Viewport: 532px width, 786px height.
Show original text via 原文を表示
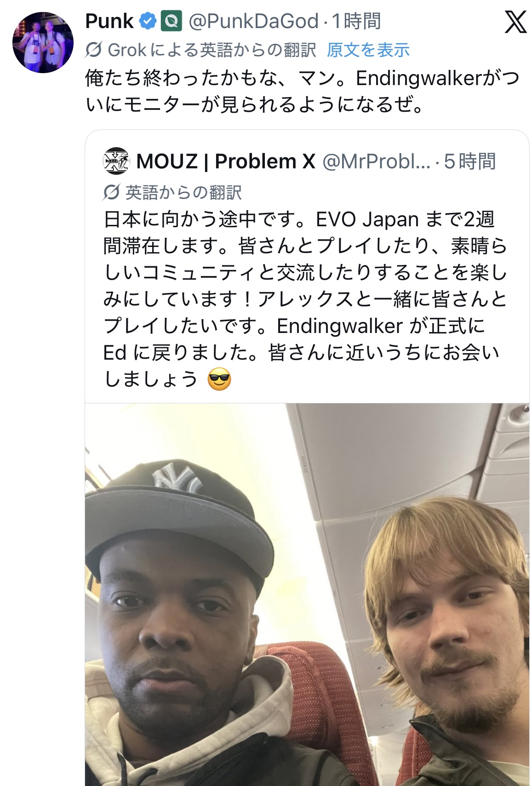pos(368,50)
